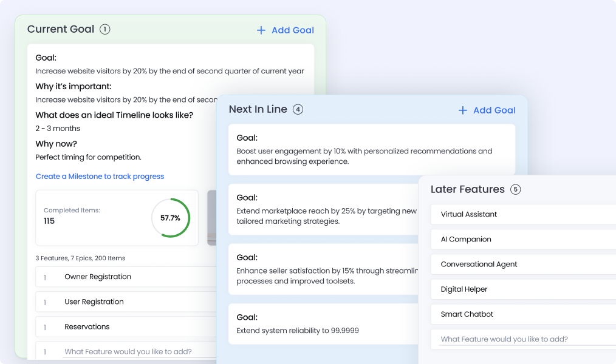Focus the Current Goal feature input field

tap(128, 352)
